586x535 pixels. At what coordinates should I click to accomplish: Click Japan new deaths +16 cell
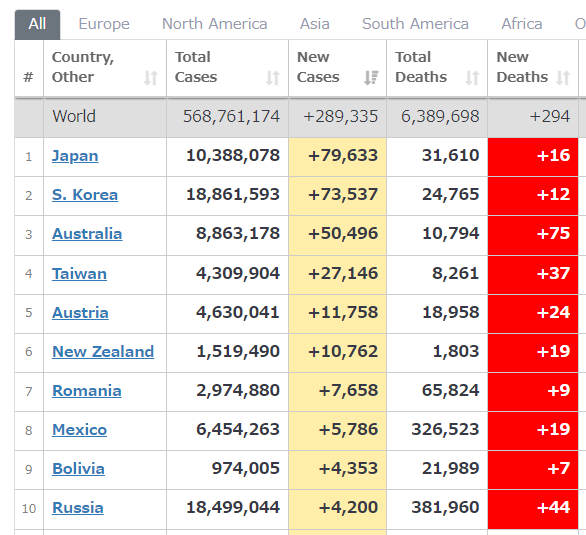533,157
